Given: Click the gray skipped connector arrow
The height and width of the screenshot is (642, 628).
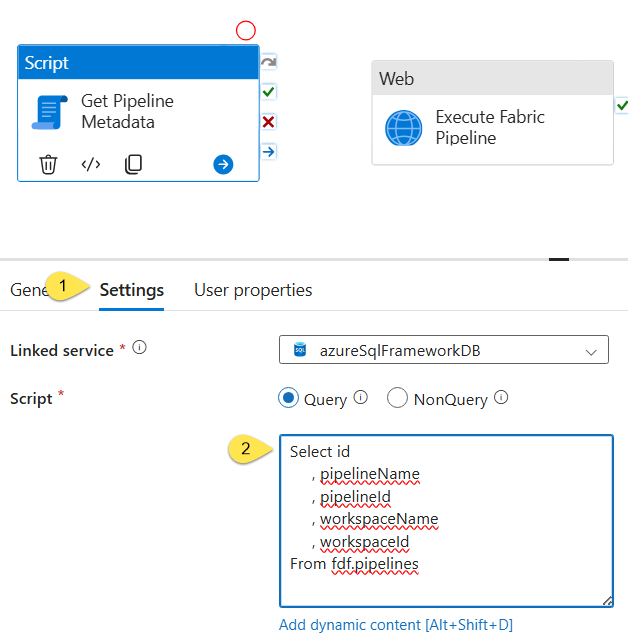Looking at the screenshot, I should tap(269, 62).
